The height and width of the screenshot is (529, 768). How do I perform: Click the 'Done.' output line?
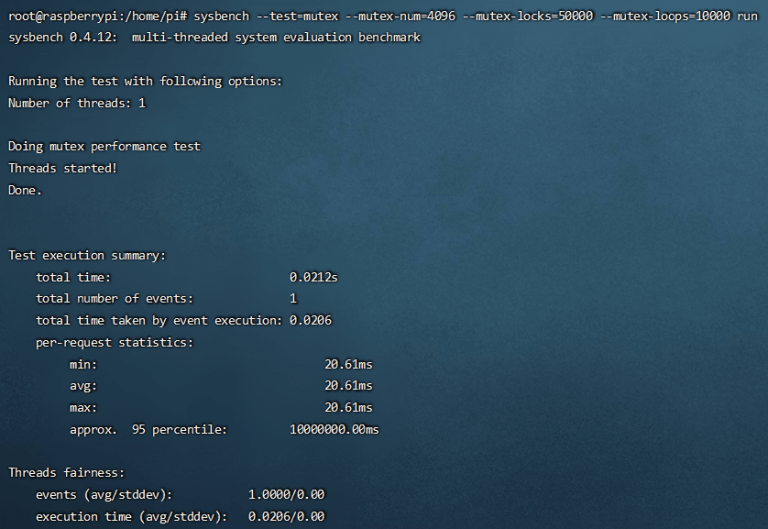pos(25,189)
